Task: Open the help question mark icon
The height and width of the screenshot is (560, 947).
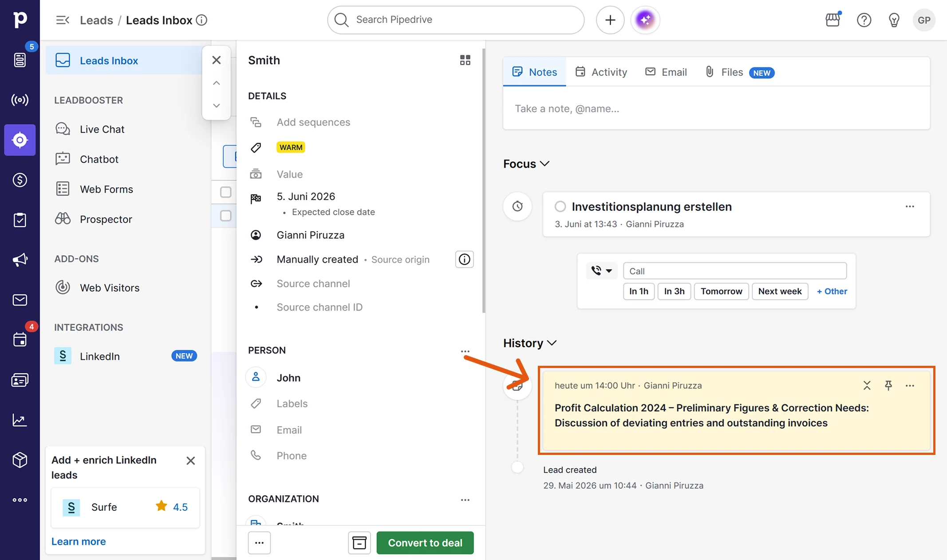Action: coord(864,20)
